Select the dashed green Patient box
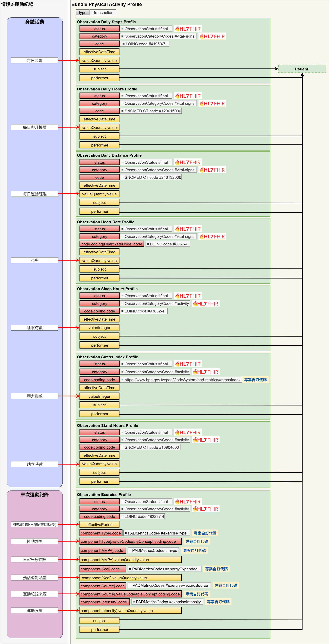This screenshot has height=644, width=330. point(302,69)
